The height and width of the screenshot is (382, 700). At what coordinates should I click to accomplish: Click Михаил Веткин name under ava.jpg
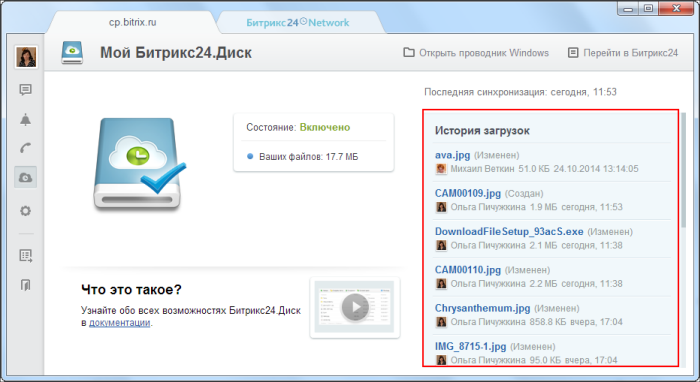coord(482,169)
